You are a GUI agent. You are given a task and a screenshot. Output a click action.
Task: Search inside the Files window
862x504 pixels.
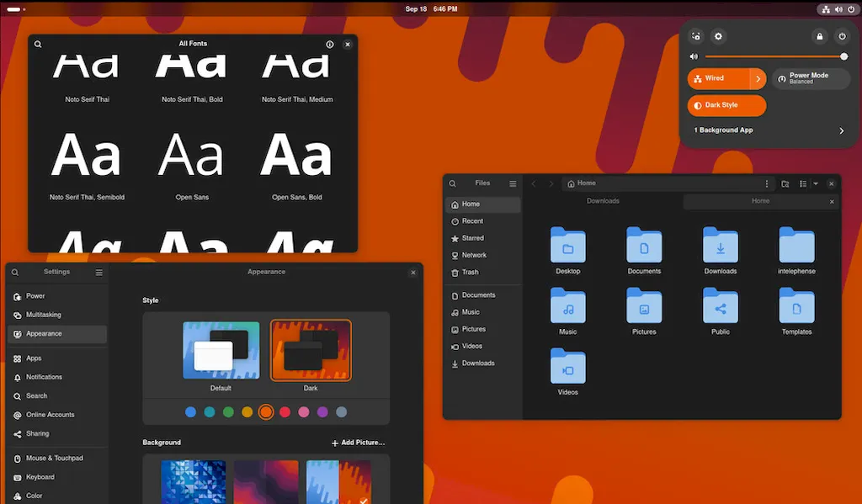coord(452,183)
